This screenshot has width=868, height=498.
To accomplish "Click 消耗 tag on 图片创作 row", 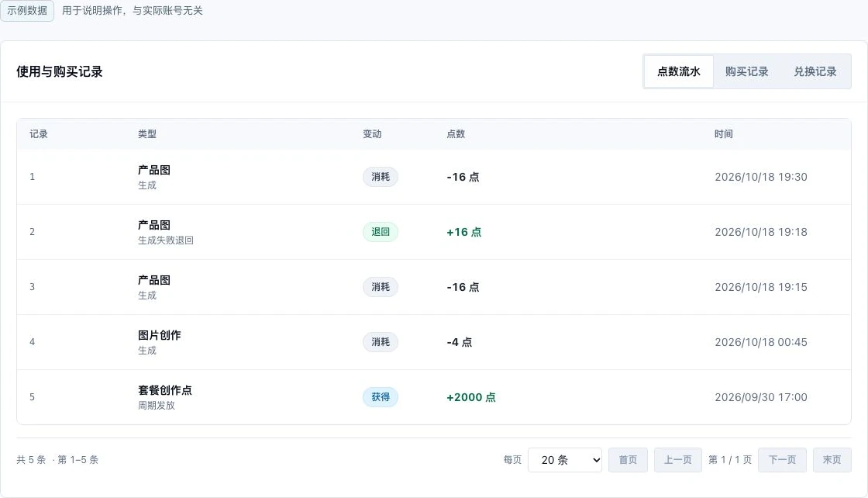I will [x=381, y=342].
